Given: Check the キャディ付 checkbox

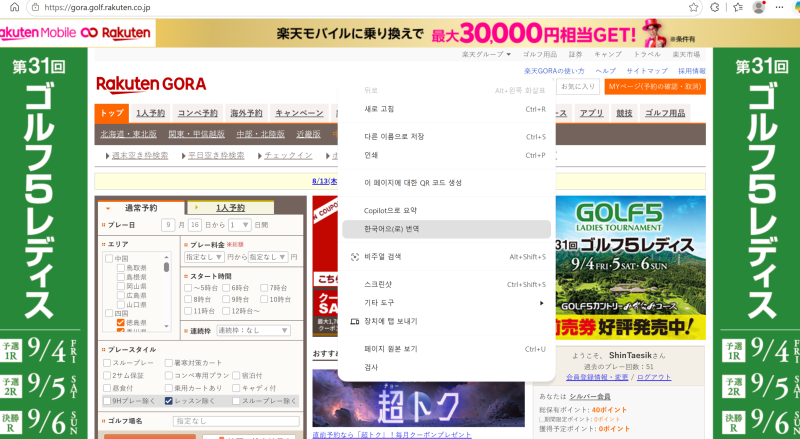Looking at the screenshot, I should [x=236, y=388].
